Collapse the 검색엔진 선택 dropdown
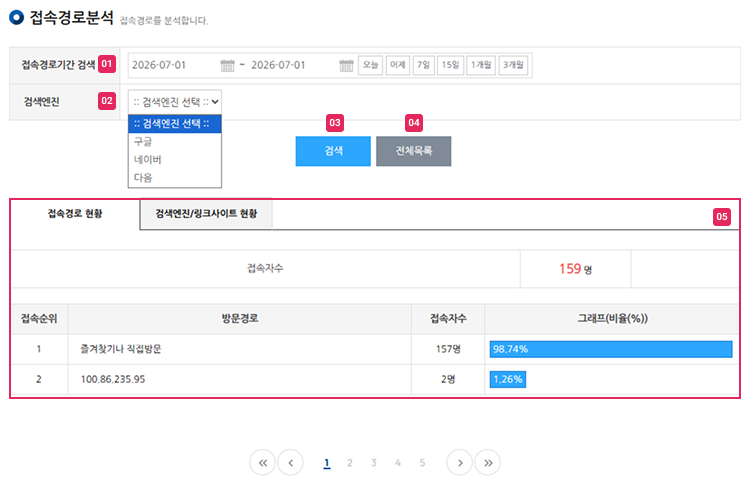The width and height of the screenshot is (750, 496). [175, 102]
